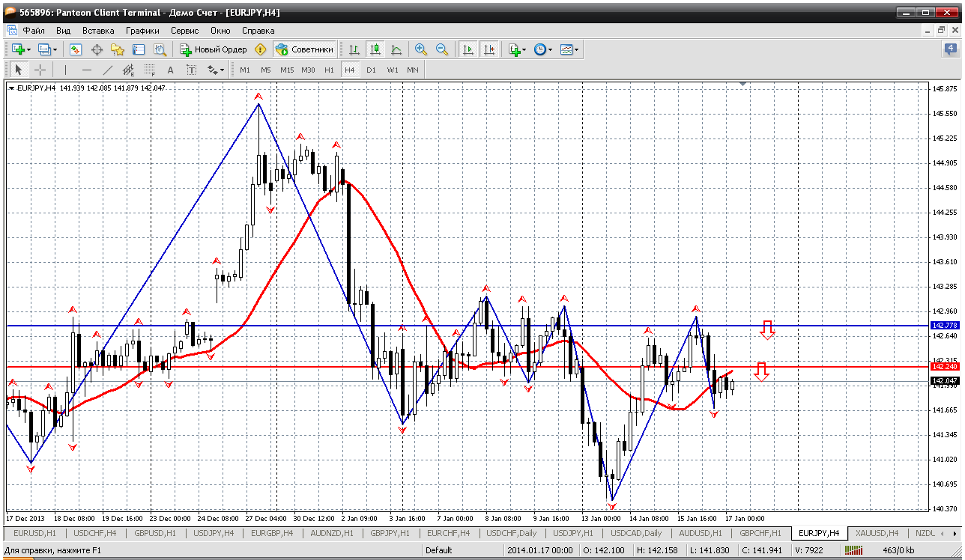Click the Новый Ордер button

point(214,49)
